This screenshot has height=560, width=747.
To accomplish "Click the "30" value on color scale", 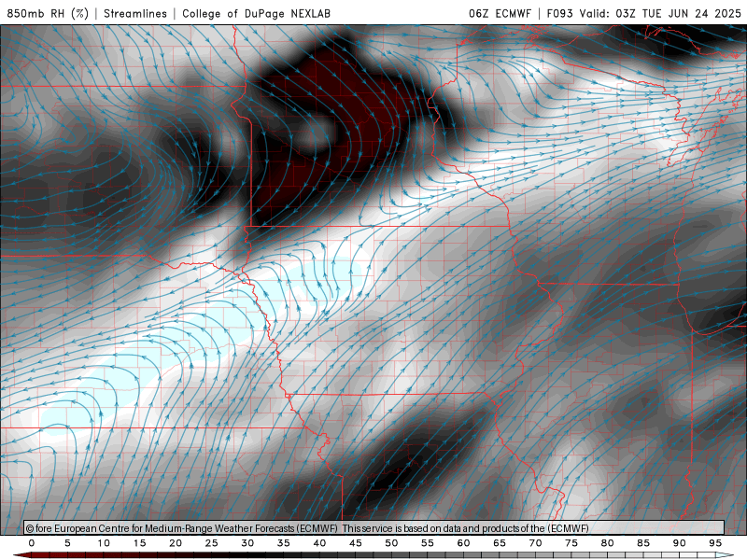I will click(x=247, y=543).
